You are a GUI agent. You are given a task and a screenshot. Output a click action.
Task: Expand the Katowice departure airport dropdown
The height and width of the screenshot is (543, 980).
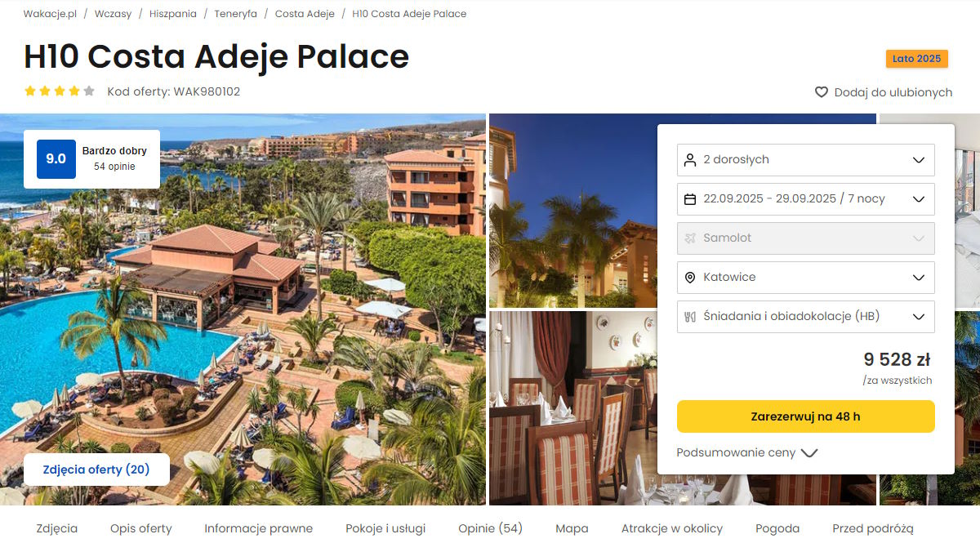click(806, 278)
